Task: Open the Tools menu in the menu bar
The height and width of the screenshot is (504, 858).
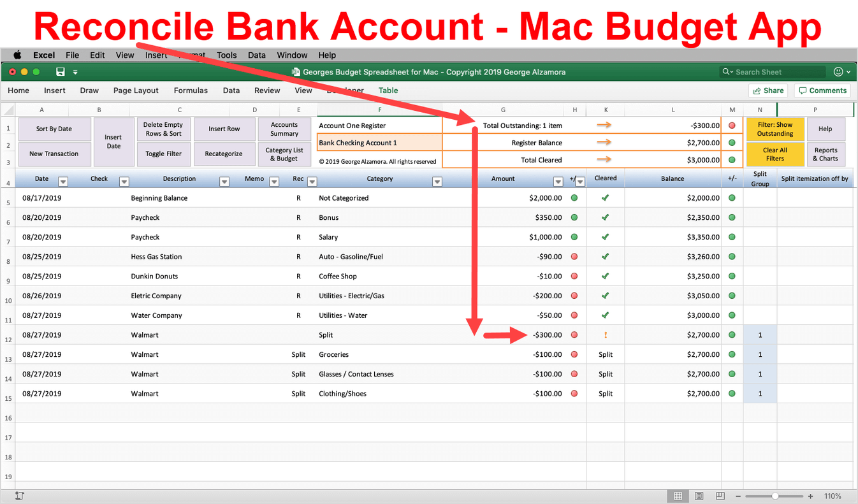Action: (226, 55)
